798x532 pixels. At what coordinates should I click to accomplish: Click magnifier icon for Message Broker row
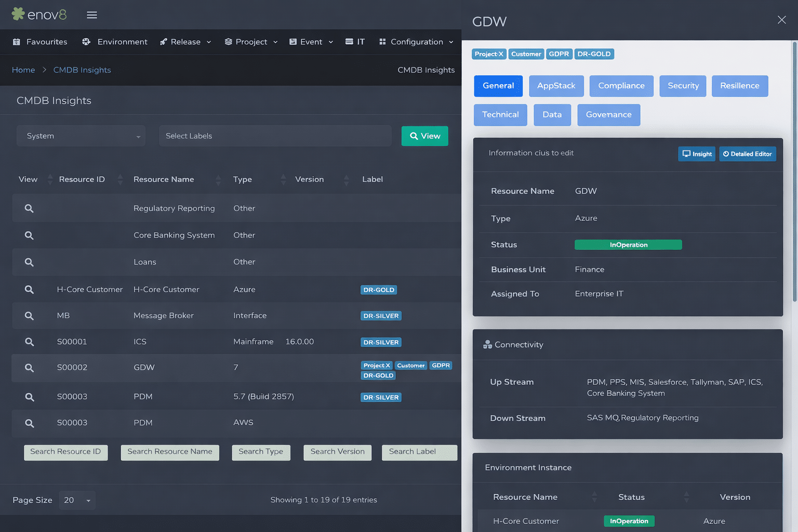pos(29,316)
